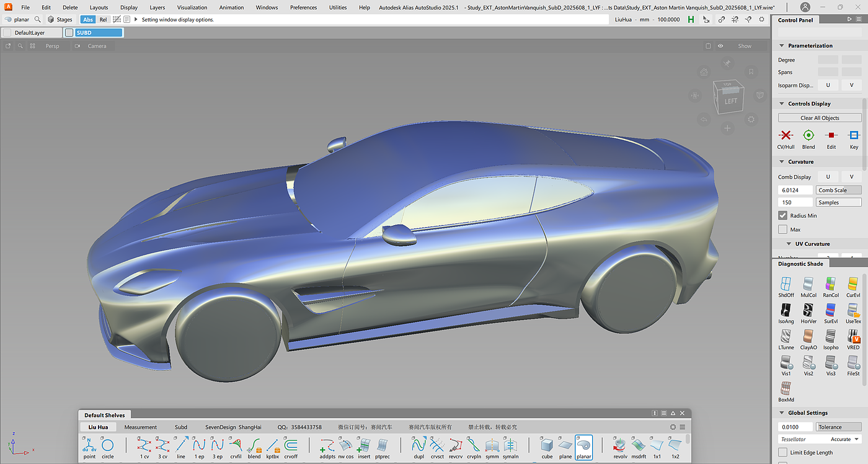Enable the Max curvature checkbox
This screenshot has height=464, width=868.
coord(783,230)
